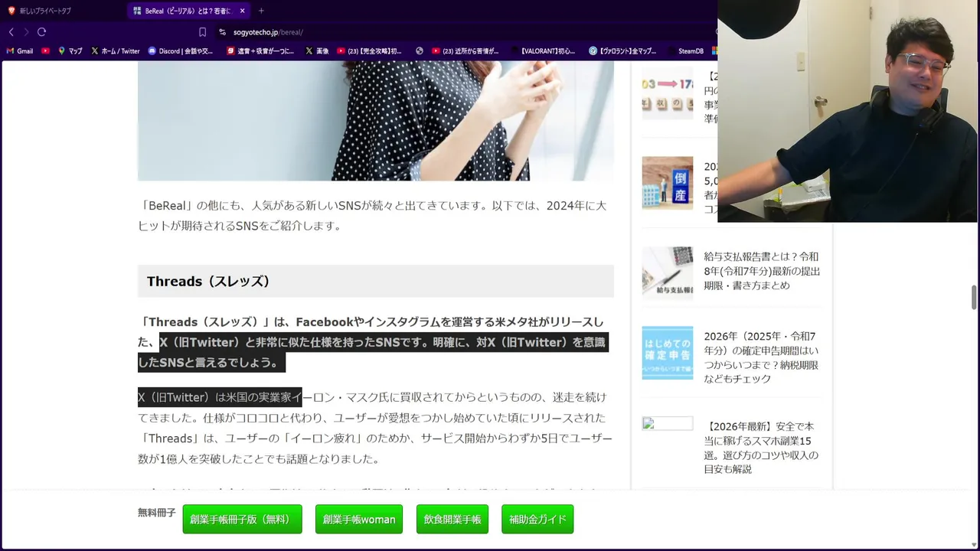Viewport: 980px width, 551px height.
Task: Click the 補助金ガイド button
Action: click(537, 519)
